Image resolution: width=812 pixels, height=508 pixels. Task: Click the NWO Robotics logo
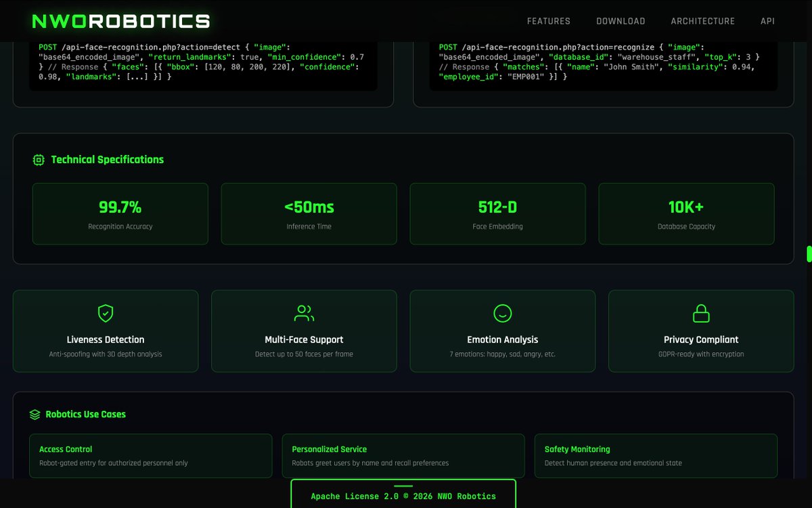coord(121,21)
